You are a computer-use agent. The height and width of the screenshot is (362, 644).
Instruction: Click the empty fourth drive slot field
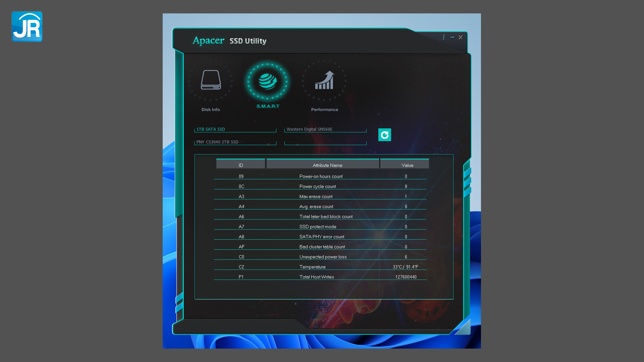[325, 142]
